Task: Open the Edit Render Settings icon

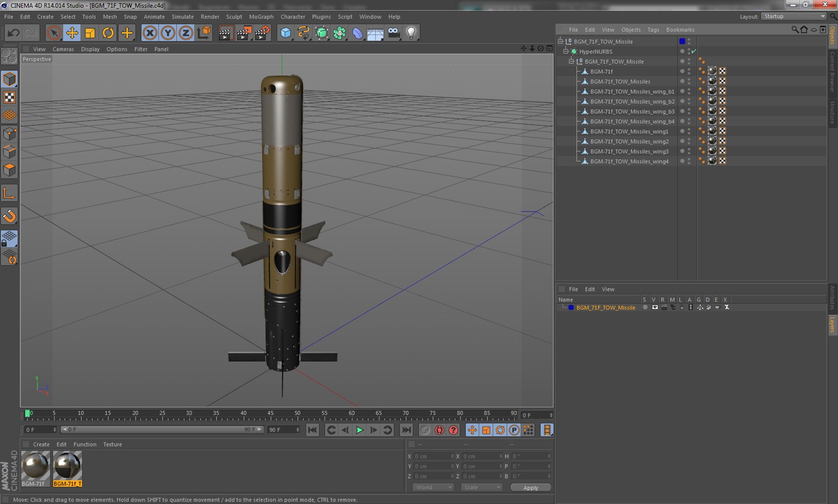Action: [262, 33]
